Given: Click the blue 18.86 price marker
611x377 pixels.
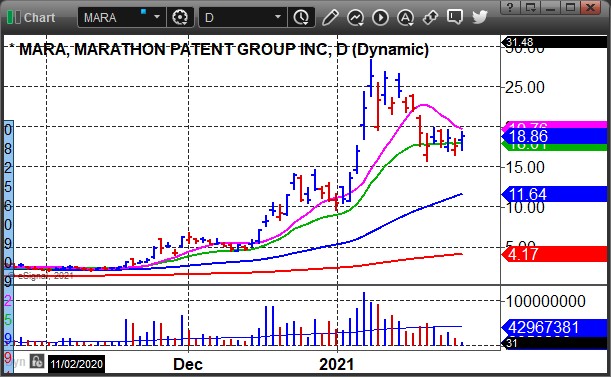Looking at the screenshot, I should (555, 136).
